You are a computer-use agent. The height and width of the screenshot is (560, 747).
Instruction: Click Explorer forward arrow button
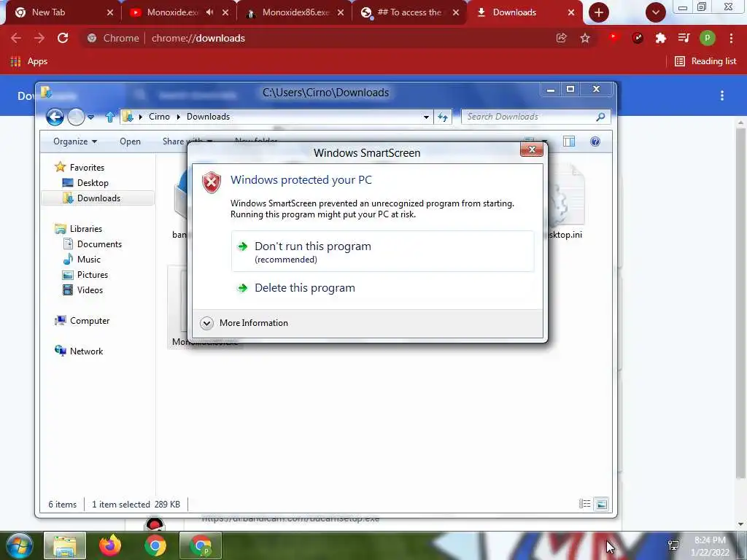(x=76, y=117)
